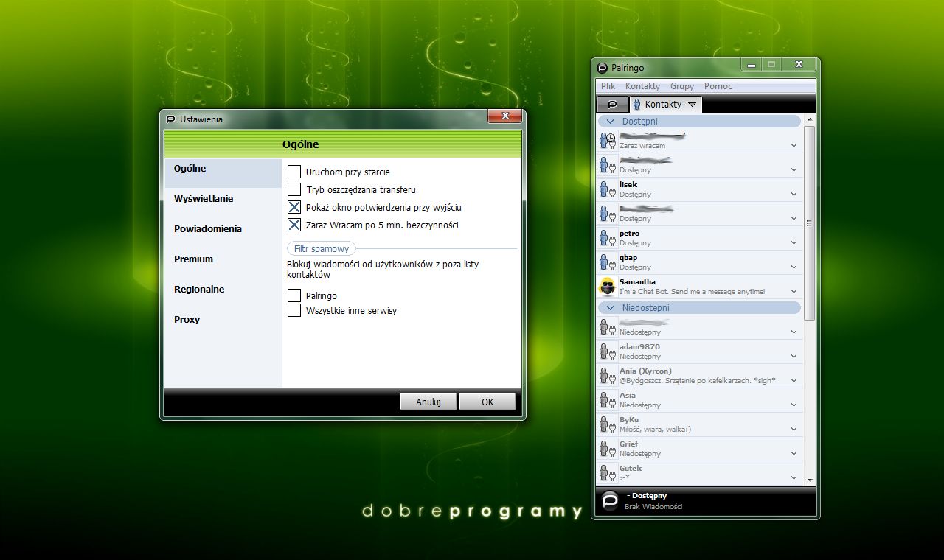Click Anuluj button in settings
Viewport: 944px width, 560px height.
pyautogui.click(x=428, y=402)
